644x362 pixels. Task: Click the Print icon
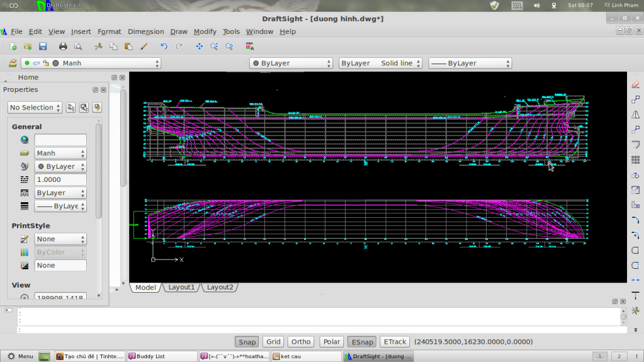pos(63,47)
